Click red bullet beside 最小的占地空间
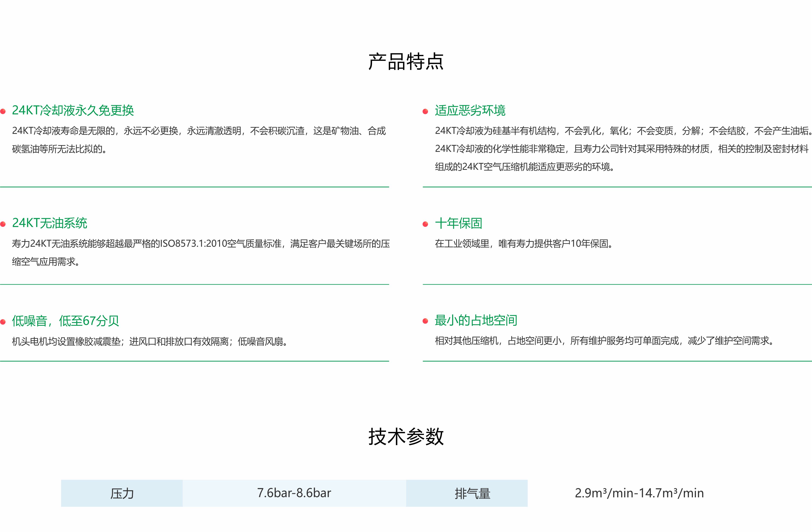The height and width of the screenshot is (532, 812). pos(425,321)
